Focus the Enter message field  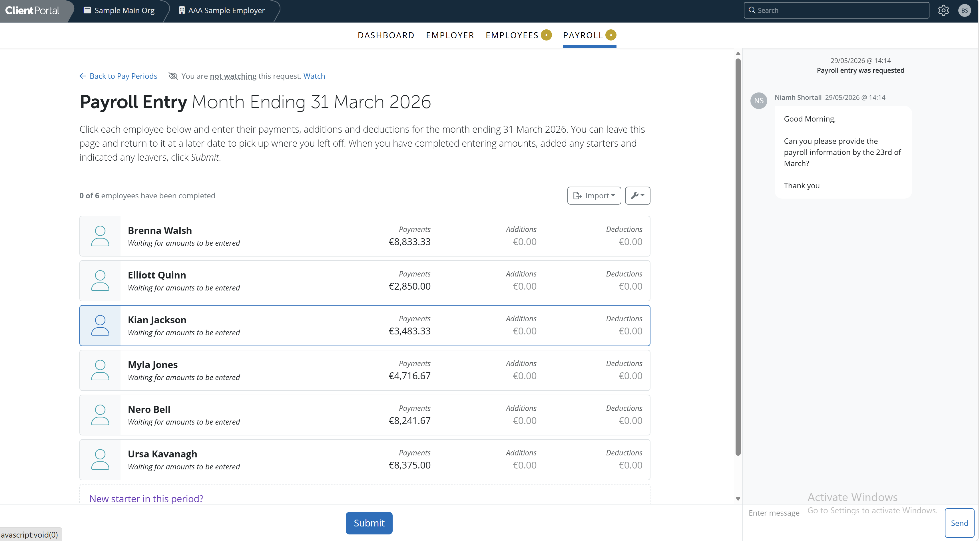point(843,523)
